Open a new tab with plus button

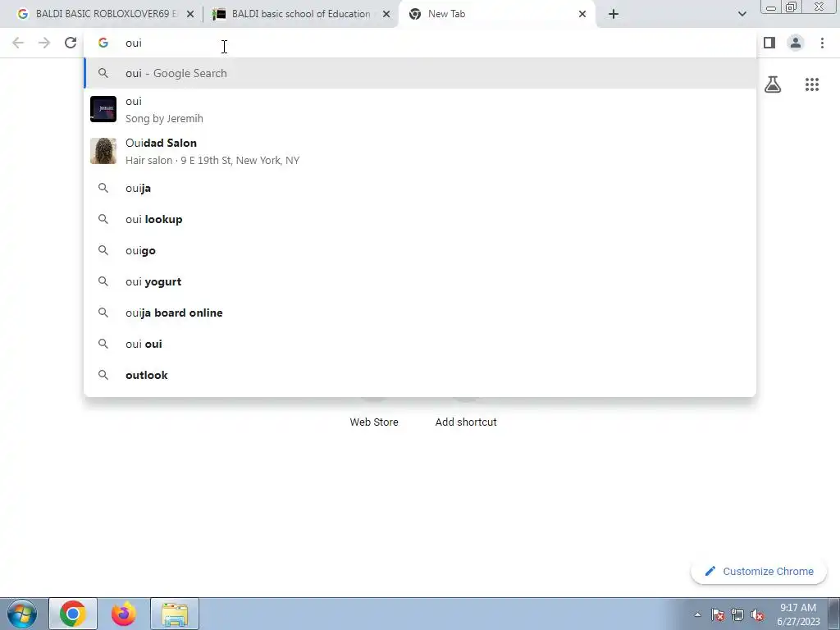point(614,14)
